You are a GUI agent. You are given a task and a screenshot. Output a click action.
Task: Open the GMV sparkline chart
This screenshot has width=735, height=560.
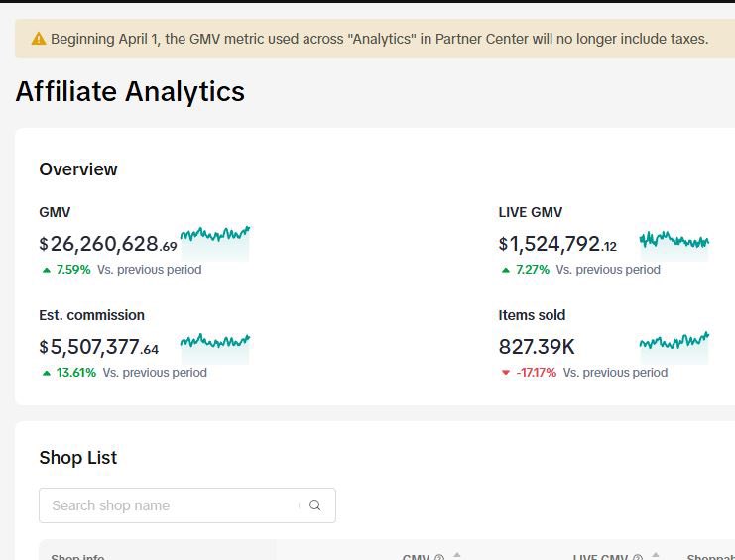click(x=215, y=243)
